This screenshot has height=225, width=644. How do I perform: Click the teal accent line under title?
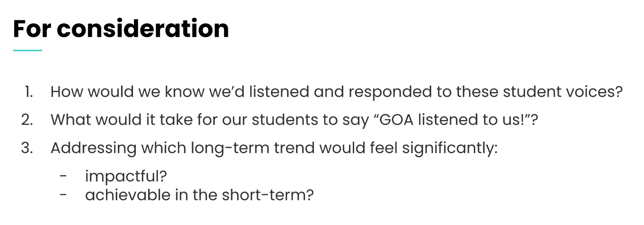28,50
